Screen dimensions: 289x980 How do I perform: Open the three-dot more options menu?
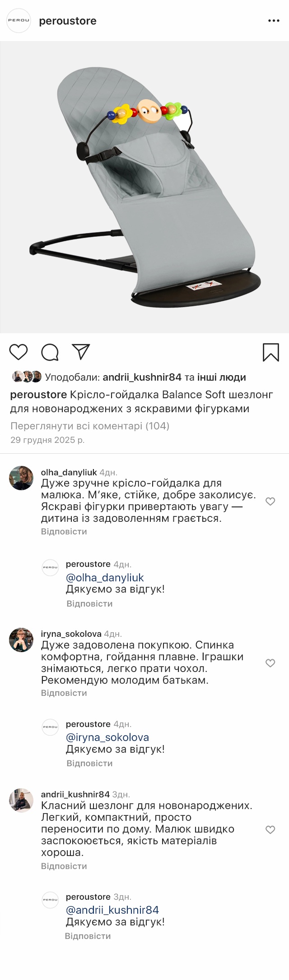[274, 21]
